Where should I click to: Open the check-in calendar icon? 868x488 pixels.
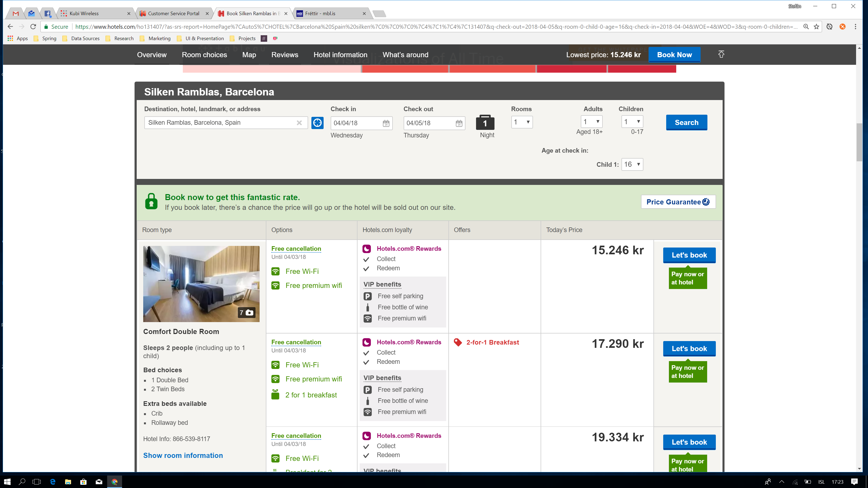[x=386, y=123]
